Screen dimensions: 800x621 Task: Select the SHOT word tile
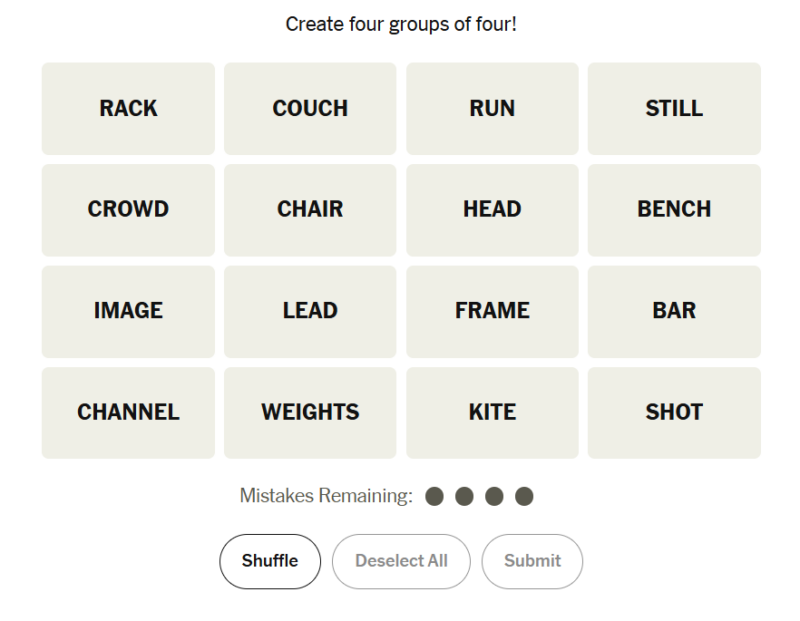click(x=674, y=412)
